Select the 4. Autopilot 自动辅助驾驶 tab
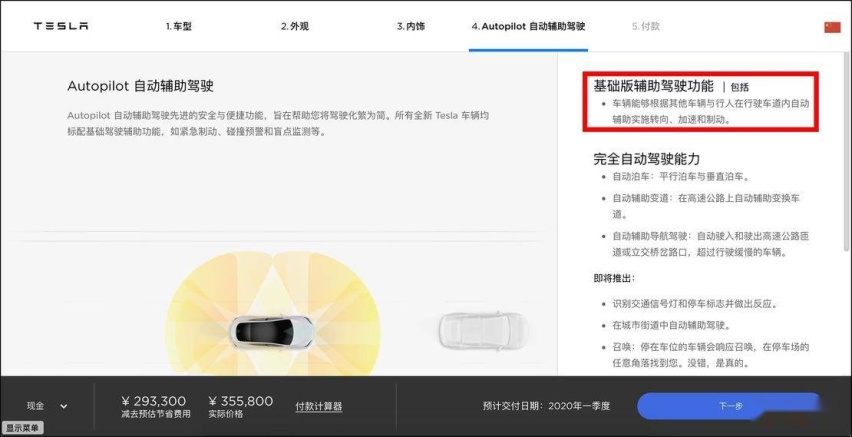The height and width of the screenshot is (437, 852). point(528,26)
